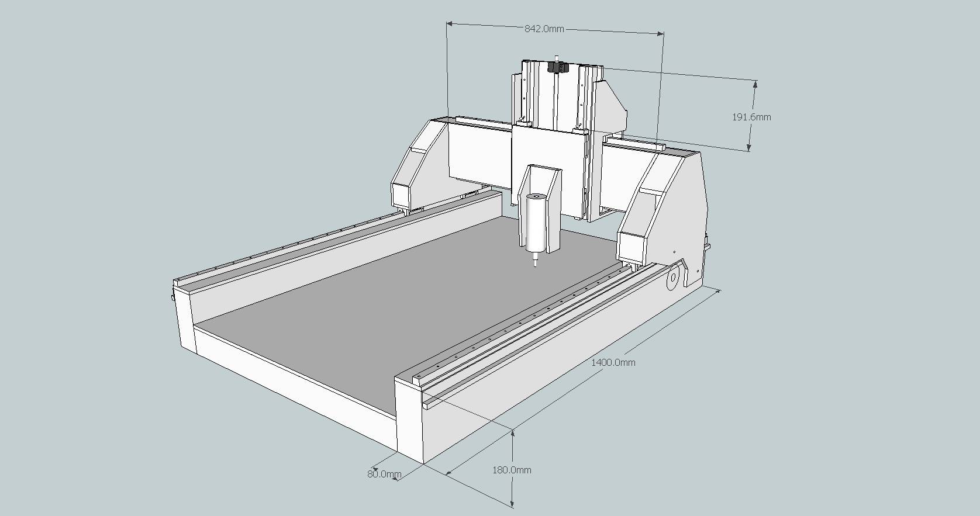Click the black coupling atop the Z-axis
Viewport: 980px width, 516px height.
(x=558, y=68)
